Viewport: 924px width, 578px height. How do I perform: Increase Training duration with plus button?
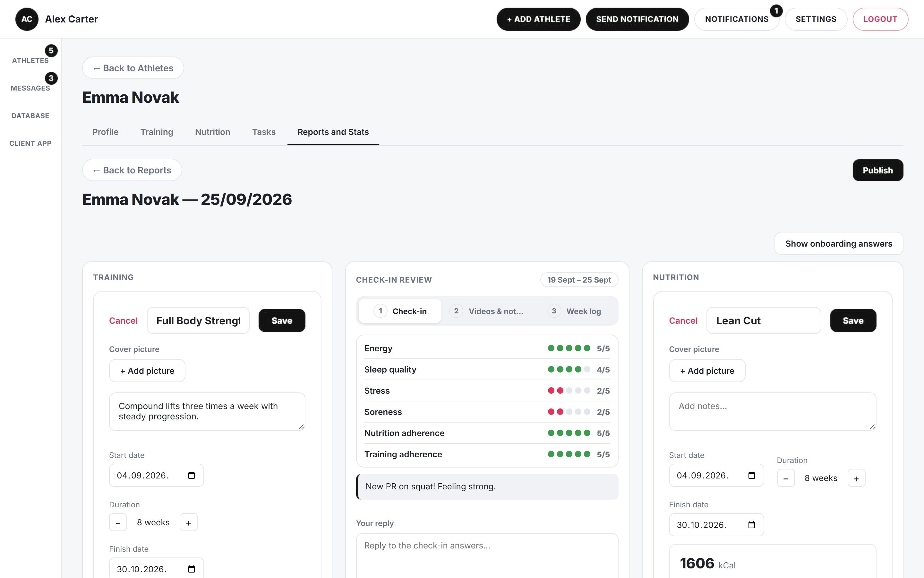(x=189, y=522)
